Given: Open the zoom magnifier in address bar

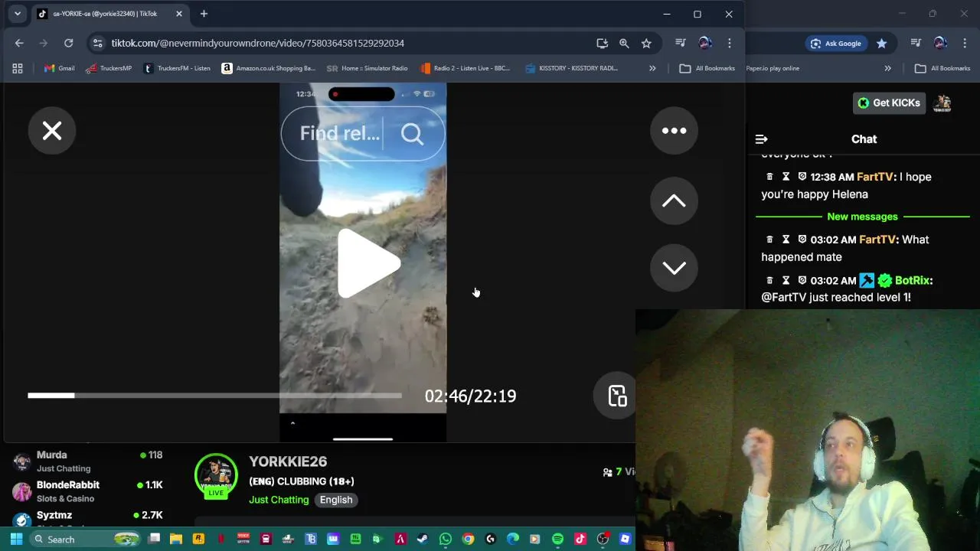Looking at the screenshot, I should click(x=624, y=44).
